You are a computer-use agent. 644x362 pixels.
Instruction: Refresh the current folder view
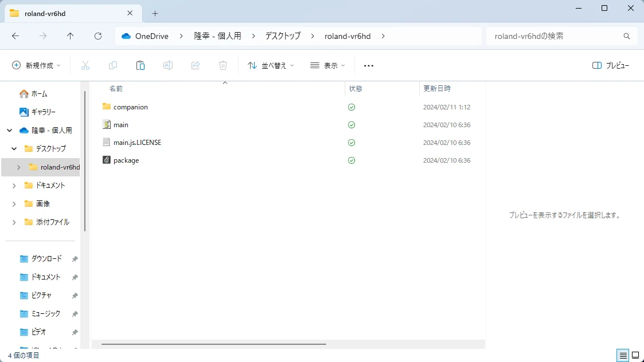tap(97, 36)
